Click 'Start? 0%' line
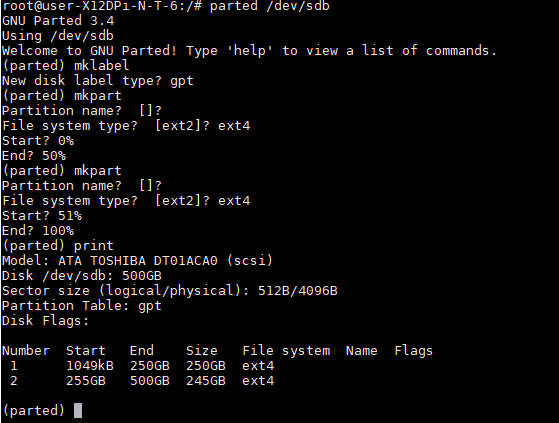 38,140
